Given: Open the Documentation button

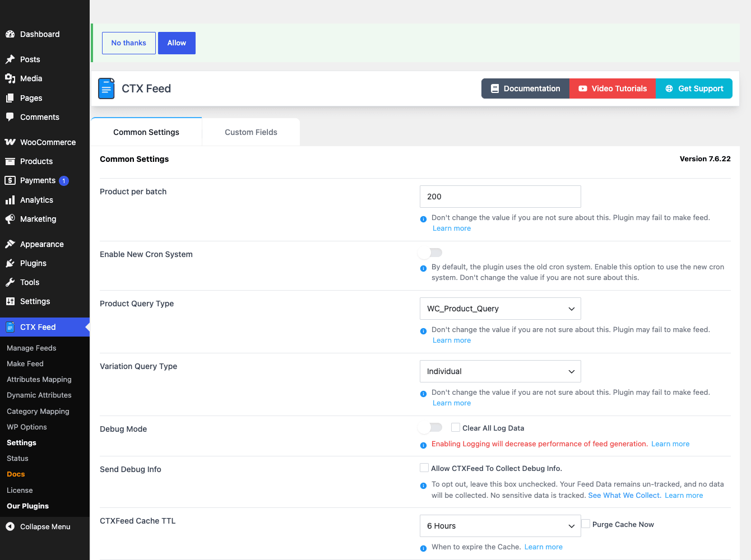Looking at the screenshot, I should click(525, 88).
